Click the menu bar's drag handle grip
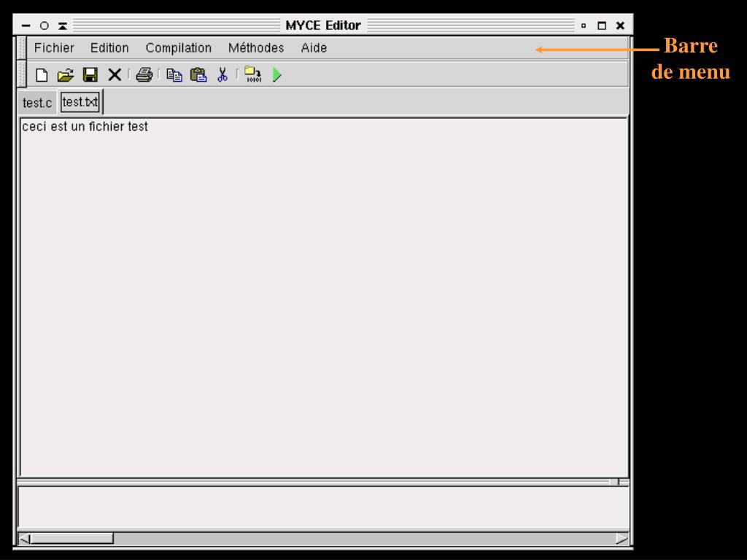This screenshot has height=560, width=747. click(21, 47)
